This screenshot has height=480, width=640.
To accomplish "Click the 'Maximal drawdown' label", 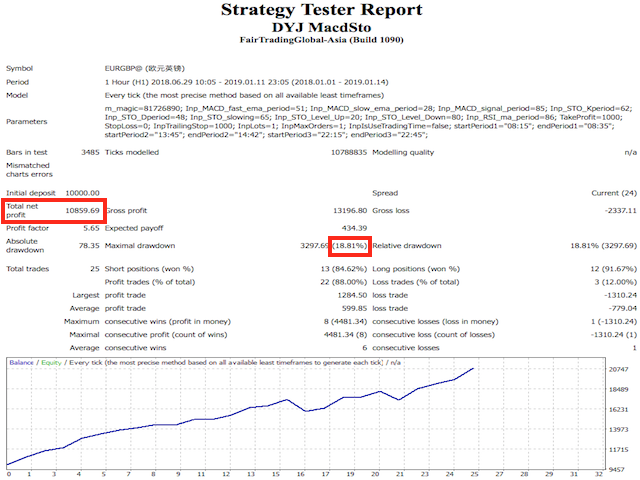I will click(x=140, y=246).
